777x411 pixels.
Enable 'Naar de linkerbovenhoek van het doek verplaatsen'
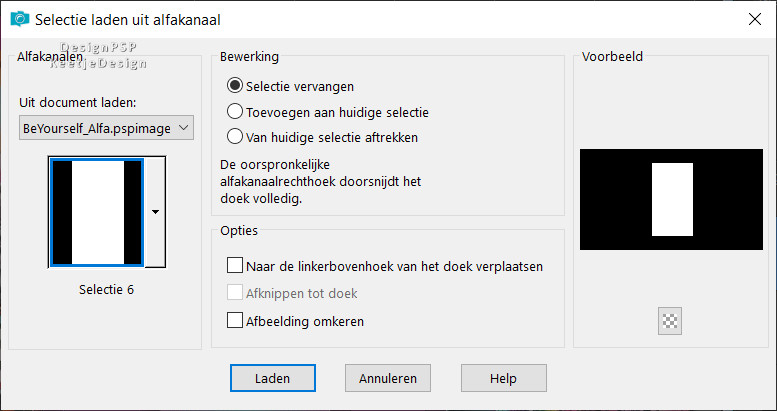click(x=235, y=267)
